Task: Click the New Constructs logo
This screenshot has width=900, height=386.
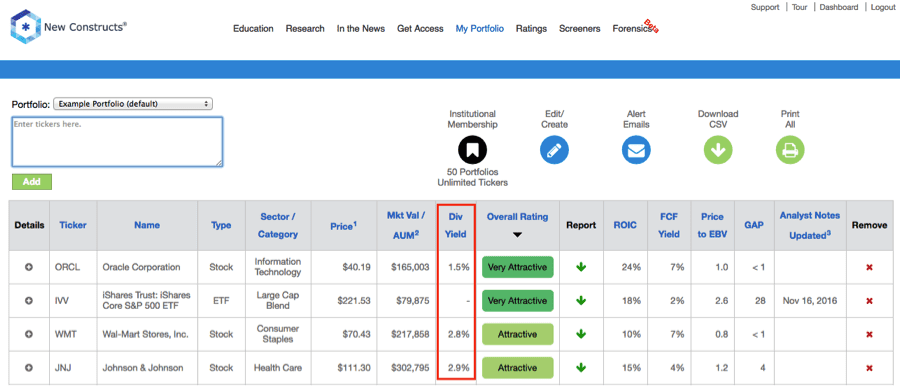Action: pyautogui.click(x=68, y=26)
